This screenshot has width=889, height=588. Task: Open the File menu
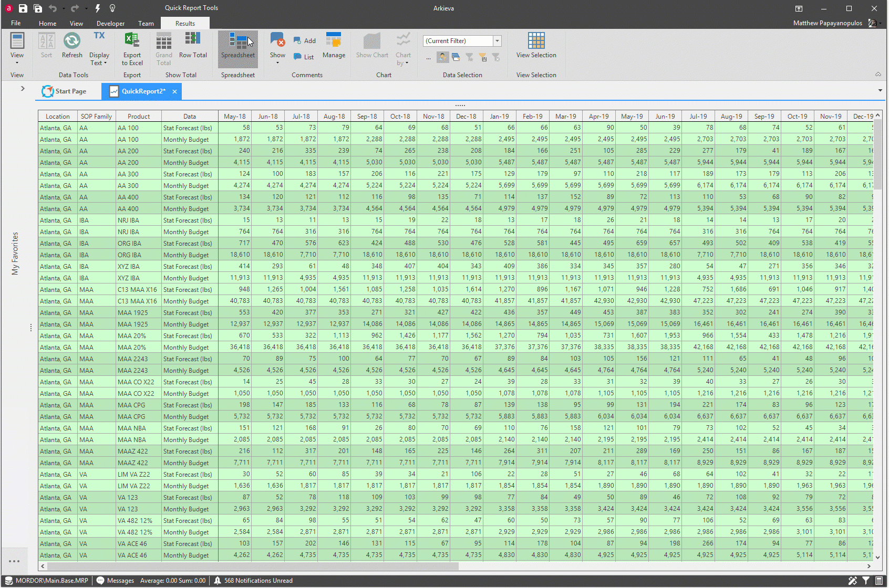16,23
